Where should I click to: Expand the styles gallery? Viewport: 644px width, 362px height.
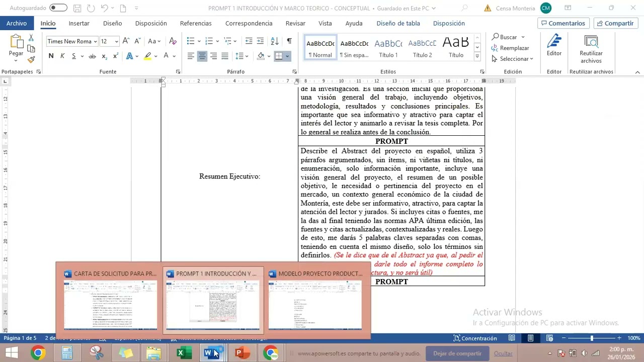pos(477,56)
